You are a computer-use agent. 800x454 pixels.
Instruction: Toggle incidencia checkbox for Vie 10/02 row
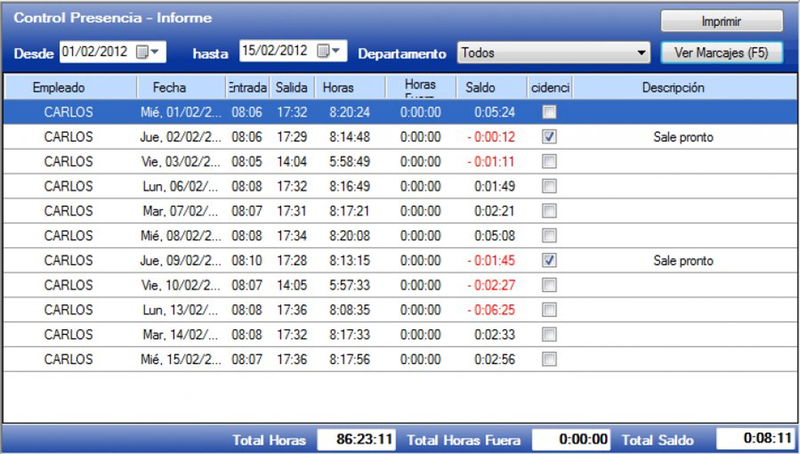coord(549,285)
